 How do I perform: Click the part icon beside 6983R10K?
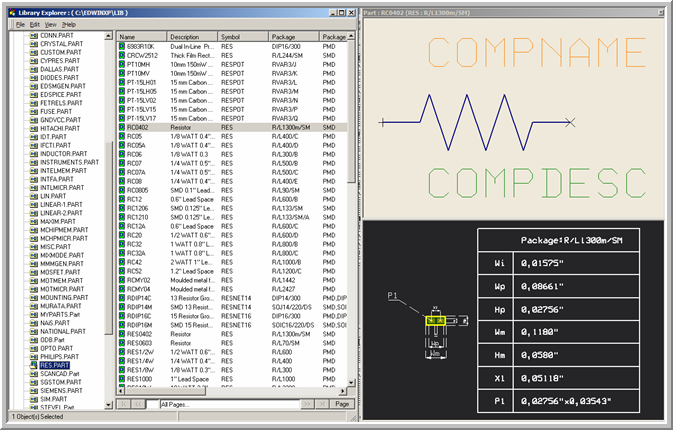point(122,46)
